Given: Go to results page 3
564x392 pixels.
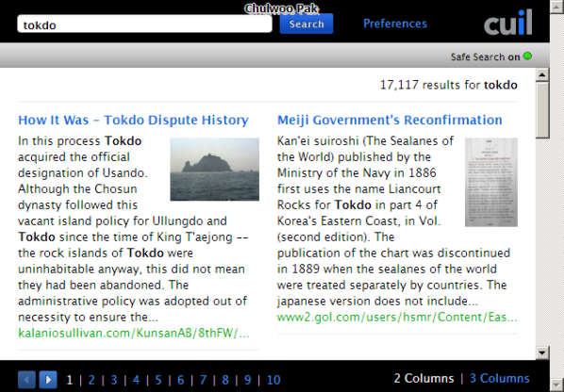Looking at the screenshot, I should [x=114, y=380].
